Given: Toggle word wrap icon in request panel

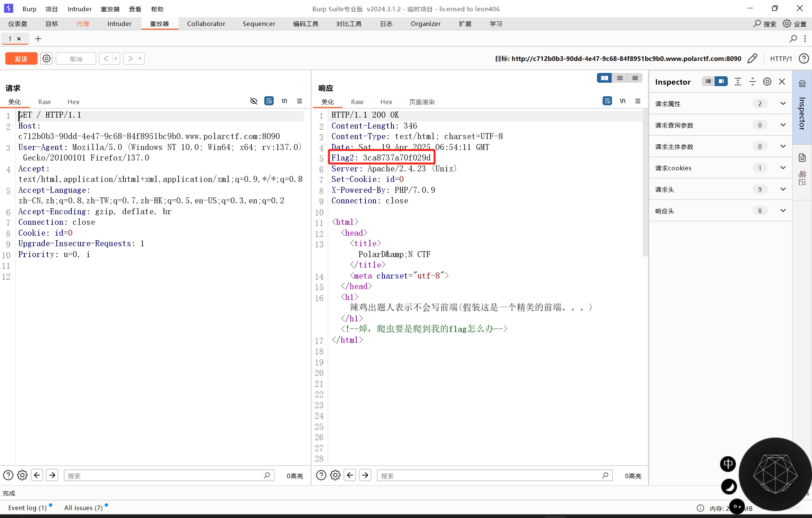Looking at the screenshot, I should (x=269, y=101).
